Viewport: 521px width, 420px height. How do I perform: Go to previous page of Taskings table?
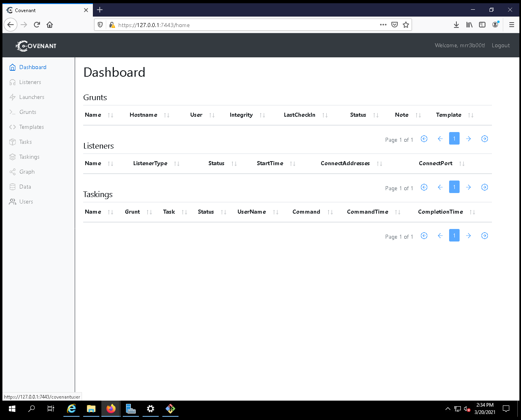[440, 235]
